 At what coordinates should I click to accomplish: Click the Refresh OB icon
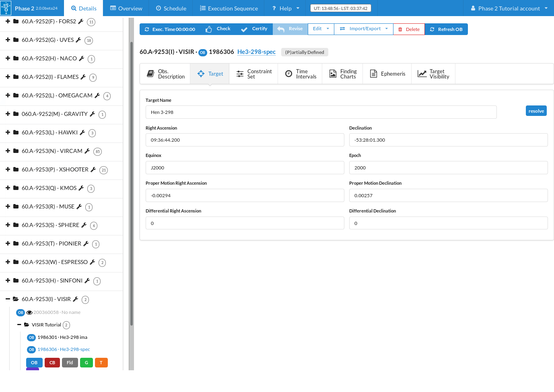click(x=432, y=29)
